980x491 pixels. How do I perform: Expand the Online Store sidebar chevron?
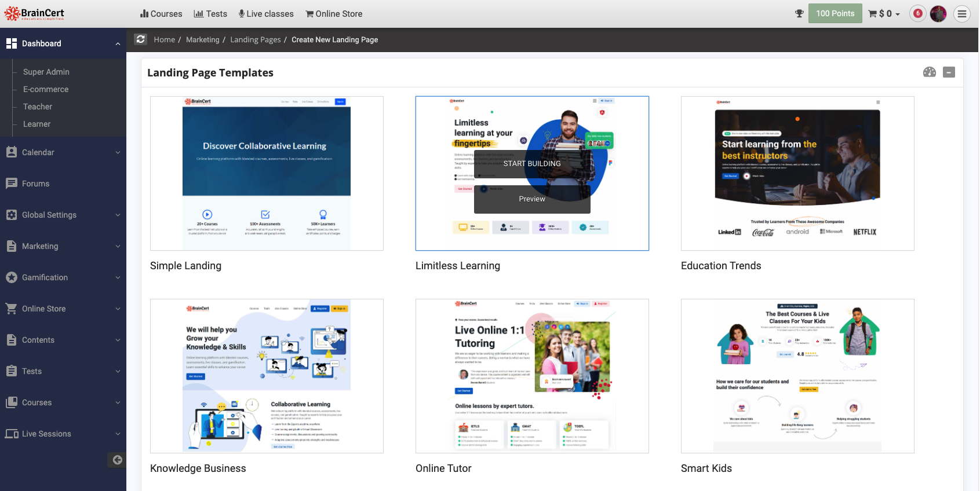click(x=118, y=309)
